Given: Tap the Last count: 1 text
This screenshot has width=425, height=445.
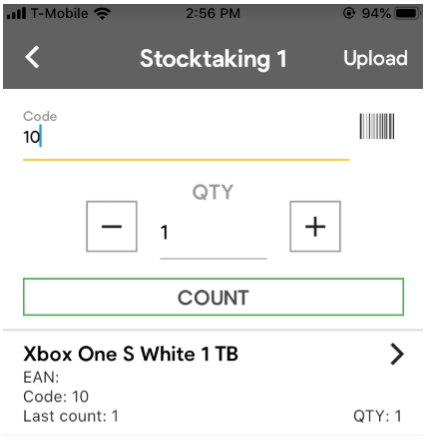Looking at the screenshot, I should click(x=71, y=416).
